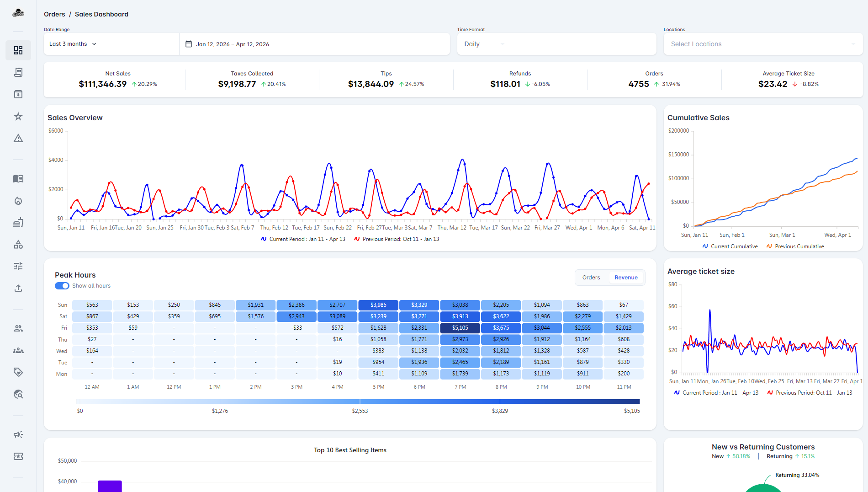Click the export upload icon in sidebar

(x=18, y=288)
